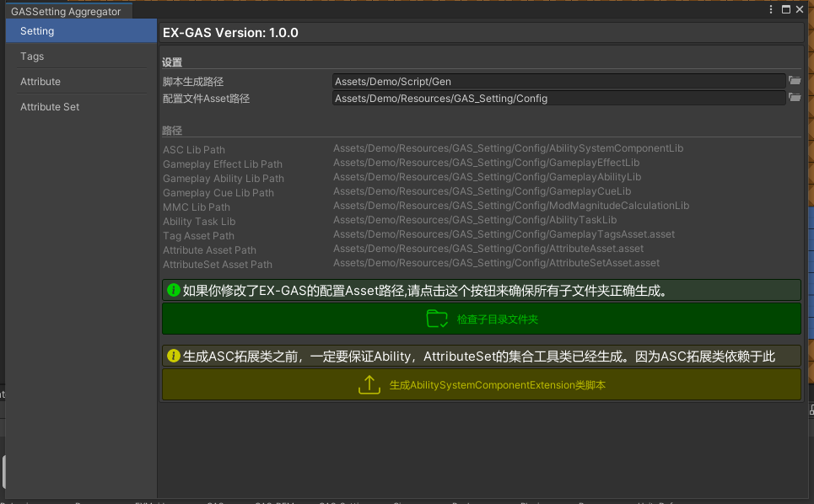Click the ASC Lib Path value text
Image resolution: width=814 pixels, height=504 pixels.
tap(508, 148)
